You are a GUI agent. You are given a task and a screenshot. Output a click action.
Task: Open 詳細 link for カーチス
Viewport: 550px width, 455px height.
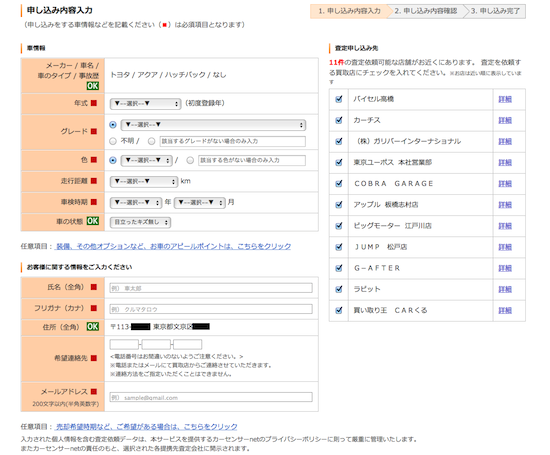click(505, 120)
